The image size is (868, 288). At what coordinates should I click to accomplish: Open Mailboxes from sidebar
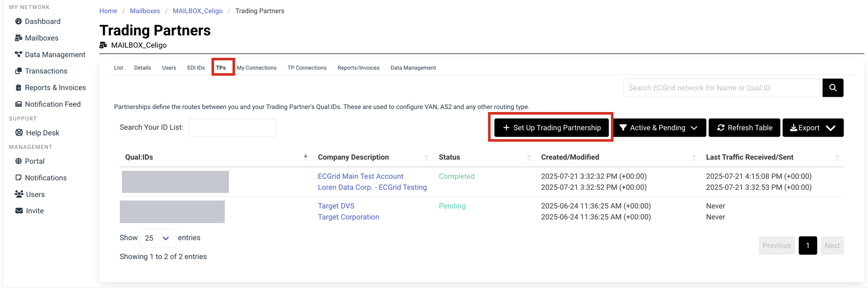[x=36, y=38]
